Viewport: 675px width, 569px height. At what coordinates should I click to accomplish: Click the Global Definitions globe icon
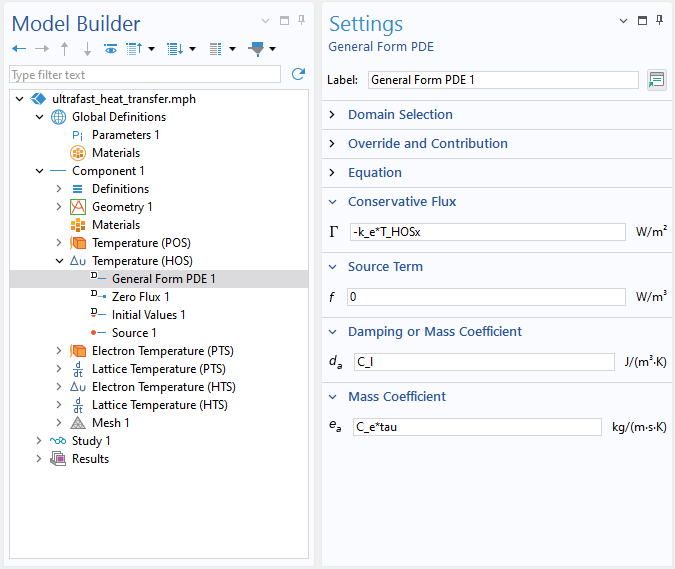pos(59,117)
